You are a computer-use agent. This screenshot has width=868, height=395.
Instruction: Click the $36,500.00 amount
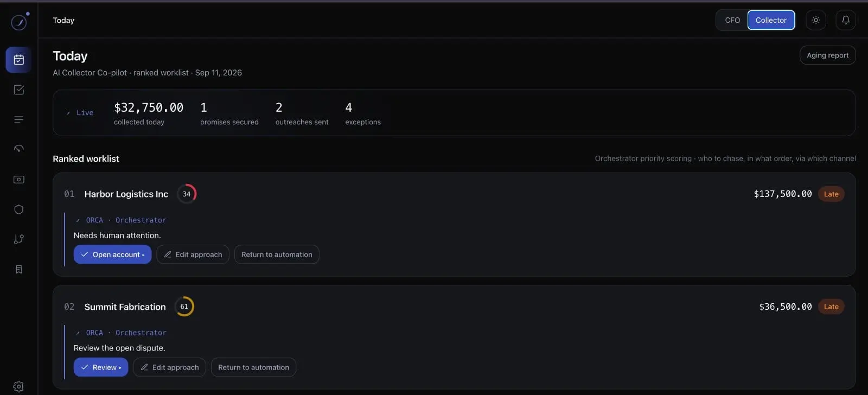coord(786,307)
